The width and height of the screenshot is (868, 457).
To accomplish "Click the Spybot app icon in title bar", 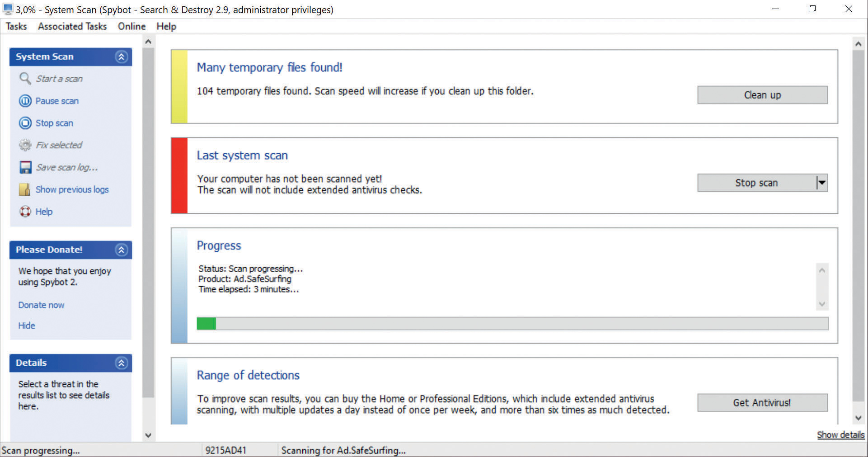I will (x=8, y=9).
